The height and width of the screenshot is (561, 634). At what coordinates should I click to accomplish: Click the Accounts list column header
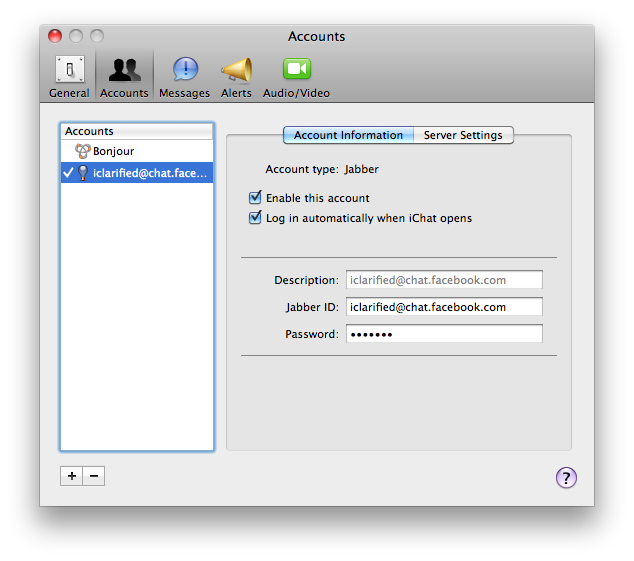(x=137, y=131)
